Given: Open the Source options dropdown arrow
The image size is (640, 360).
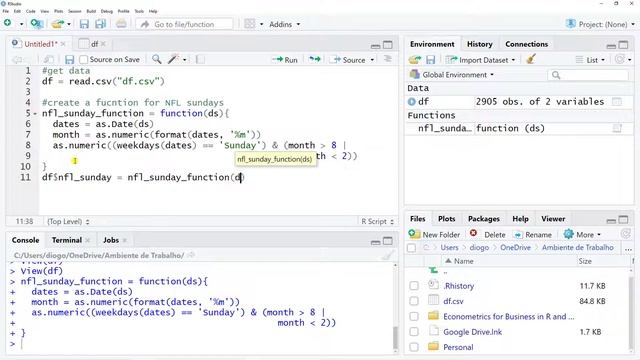Looking at the screenshot, I should [372, 60].
